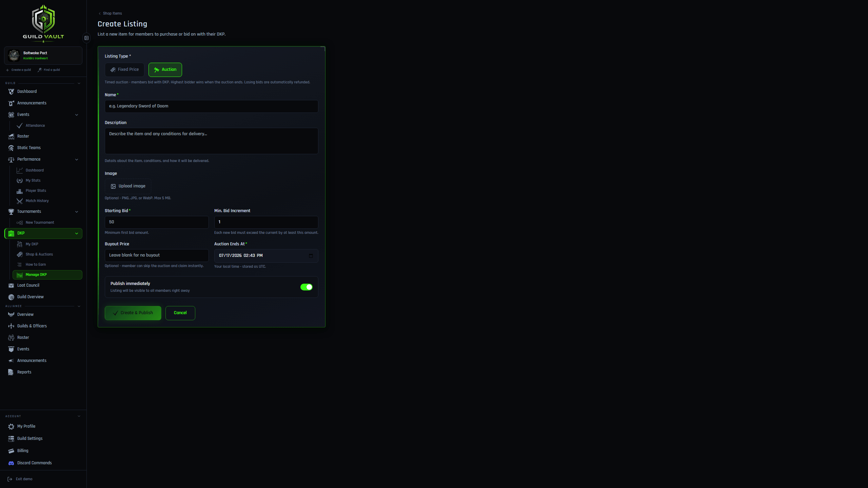The width and height of the screenshot is (868, 488).
Task: Collapse the Tournaments submenu chevron
Action: (77, 212)
